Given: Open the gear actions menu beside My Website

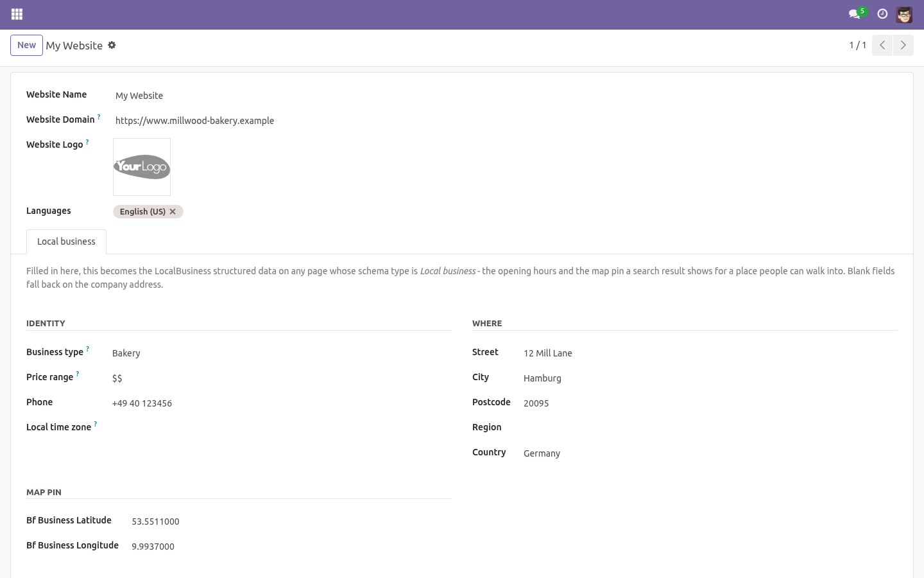Looking at the screenshot, I should click(x=112, y=45).
